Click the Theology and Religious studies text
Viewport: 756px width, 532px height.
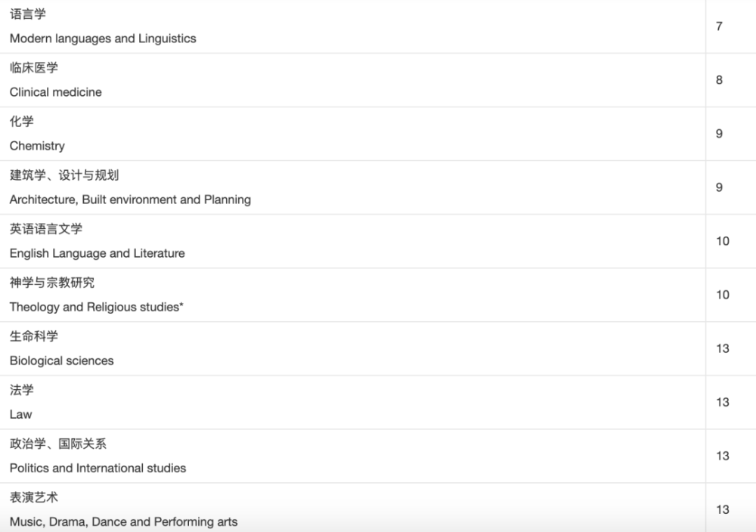pyautogui.click(x=97, y=307)
